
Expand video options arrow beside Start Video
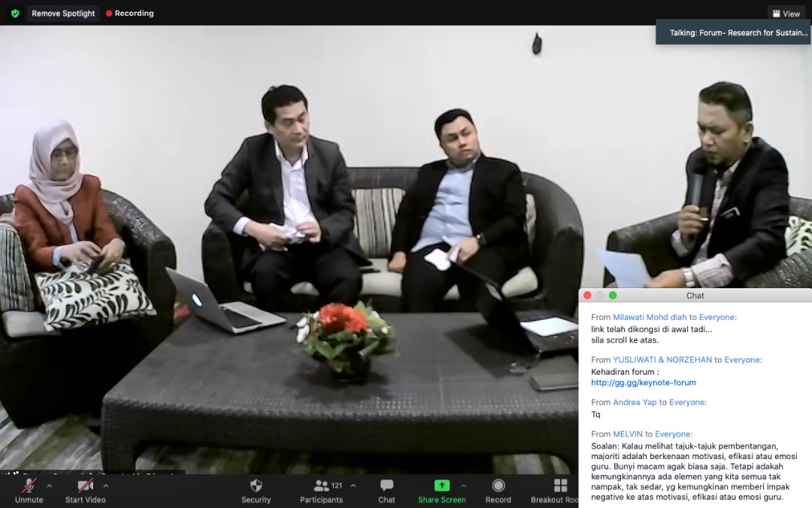click(x=105, y=485)
